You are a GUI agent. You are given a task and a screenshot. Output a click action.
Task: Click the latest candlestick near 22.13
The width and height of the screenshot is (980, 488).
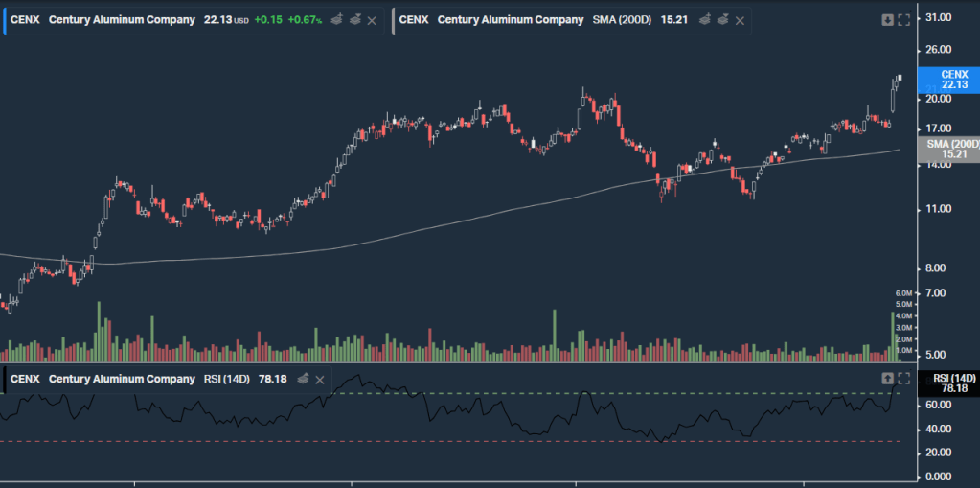900,78
